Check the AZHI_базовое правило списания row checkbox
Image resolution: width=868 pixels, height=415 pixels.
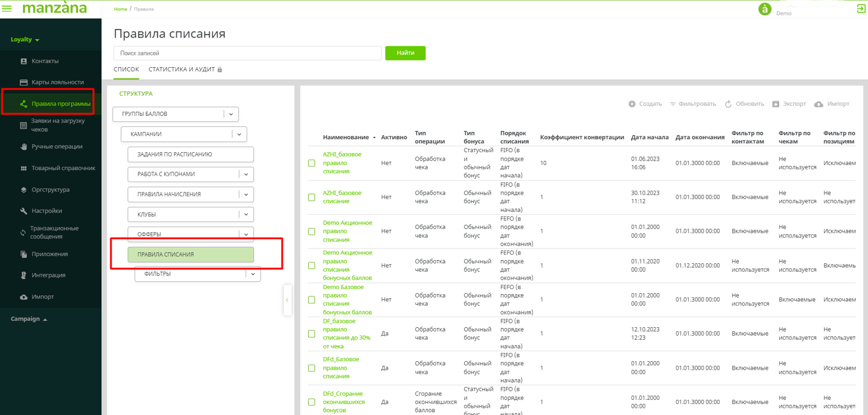[x=312, y=163]
